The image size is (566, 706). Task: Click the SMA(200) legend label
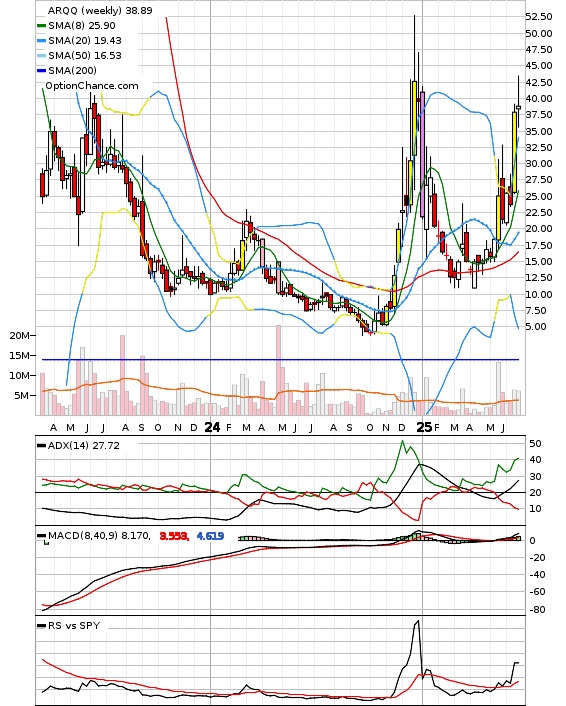tap(72, 70)
